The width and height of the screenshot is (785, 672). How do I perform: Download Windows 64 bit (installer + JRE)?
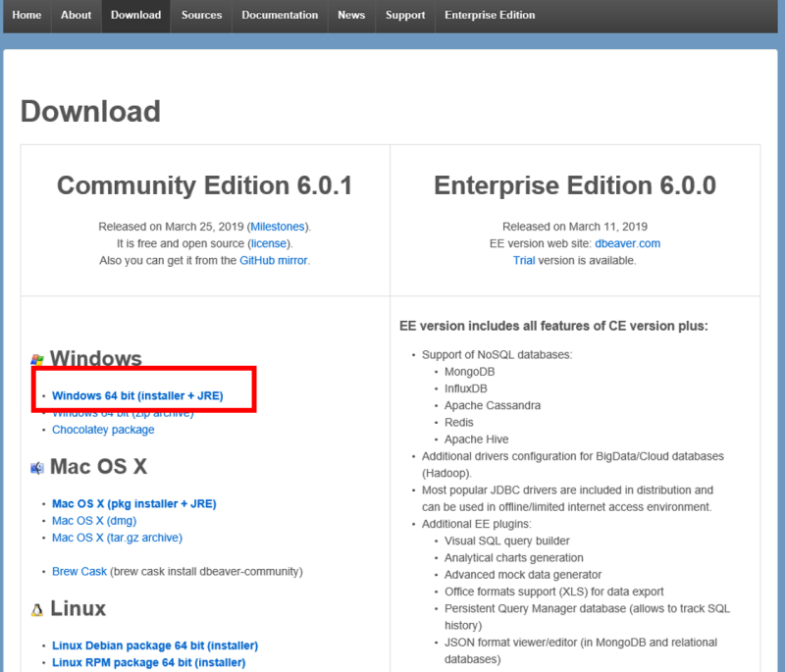(x=137, y=395)
